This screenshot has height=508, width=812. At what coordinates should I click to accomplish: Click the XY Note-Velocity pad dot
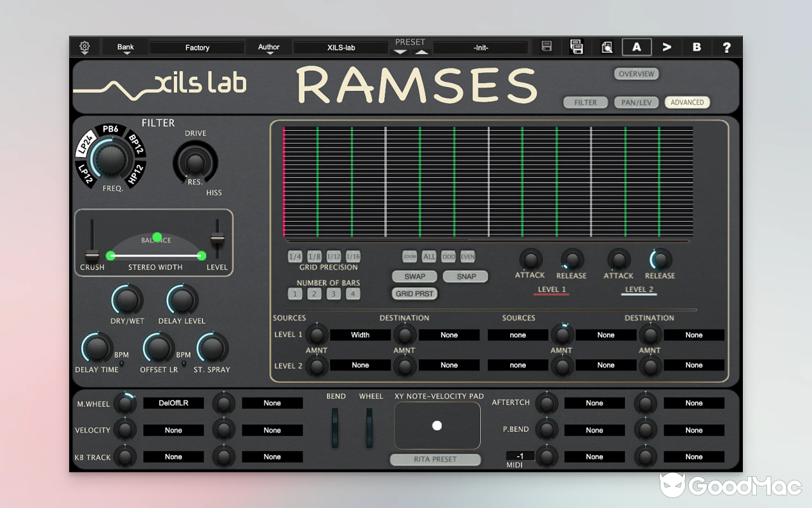point(436,425)
